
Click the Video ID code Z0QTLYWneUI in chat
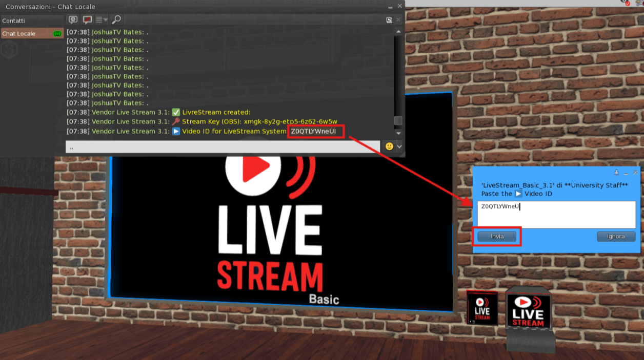click(314, 132)
